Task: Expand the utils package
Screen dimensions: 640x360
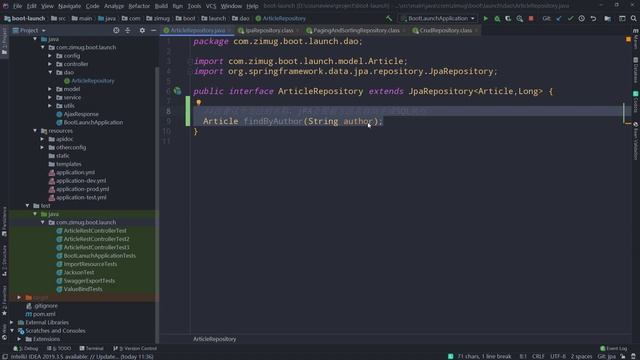Action: pos(50,106)
